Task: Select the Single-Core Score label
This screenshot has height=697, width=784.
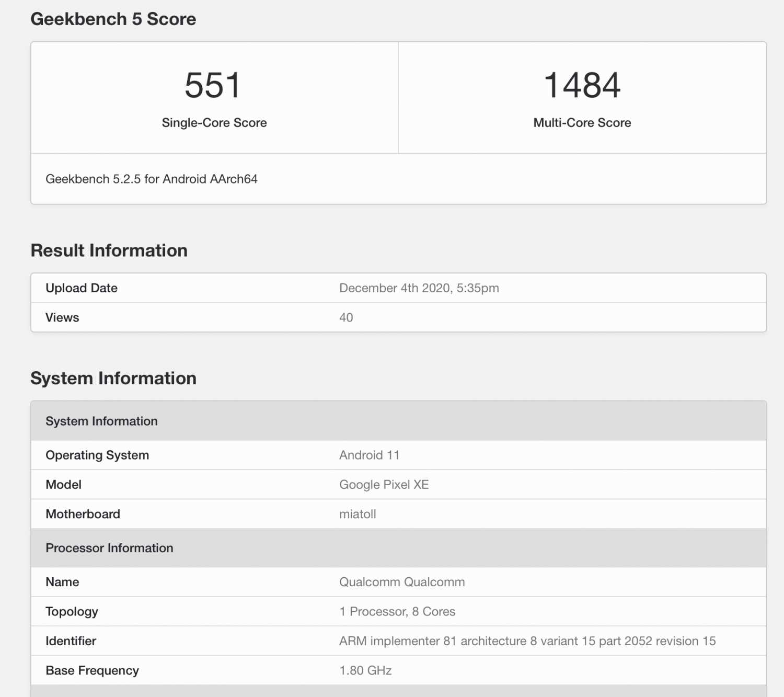Action: (214, 123)
